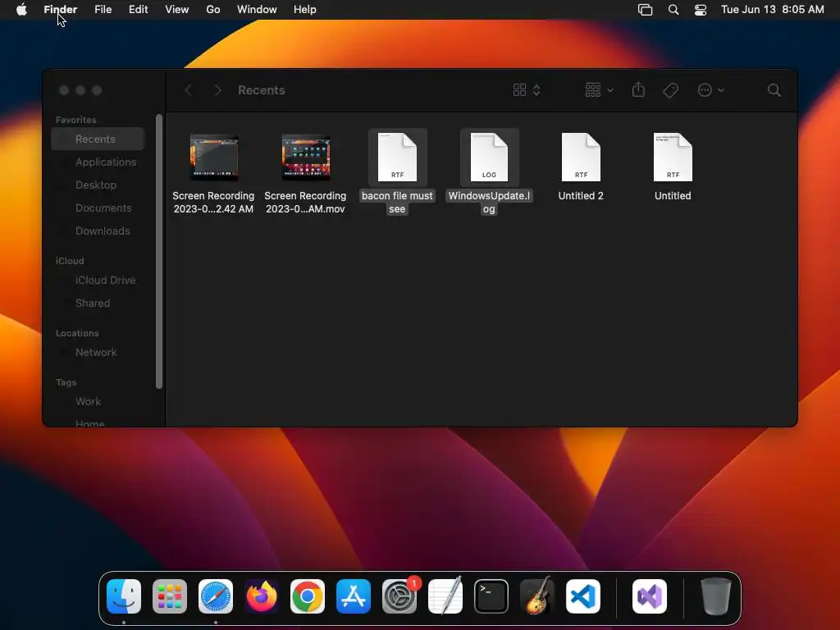Open the Edit menu
The height and width of the screenshot is (630, 840).
point(138,10)
